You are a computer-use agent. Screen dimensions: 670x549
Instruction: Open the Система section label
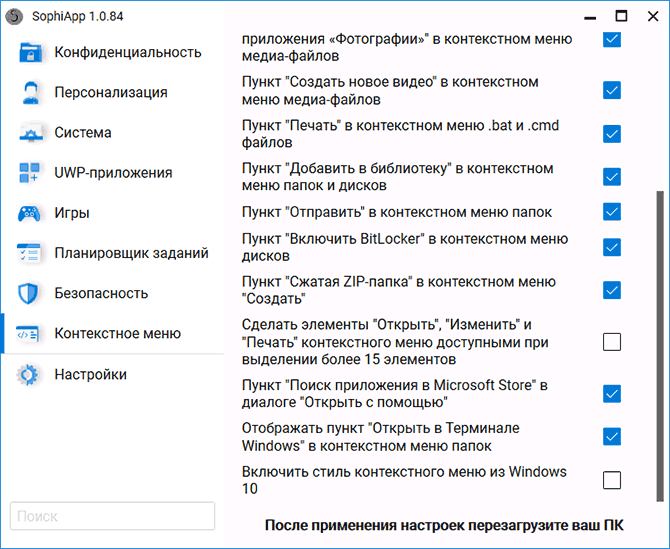click(83, 133)
